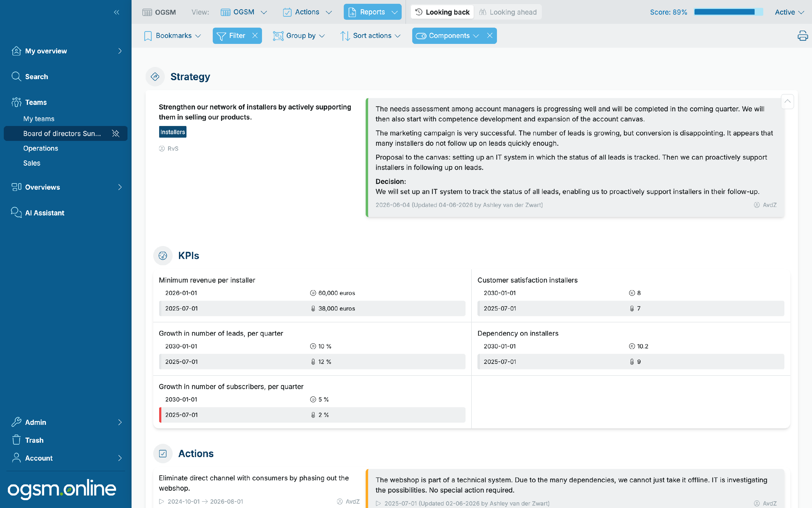Open the OGSM view dropdown

(x=244, y=12)
